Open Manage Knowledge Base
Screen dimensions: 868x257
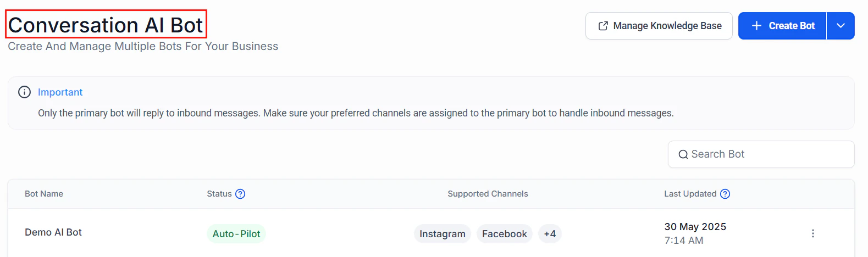(x=667, y=26)
